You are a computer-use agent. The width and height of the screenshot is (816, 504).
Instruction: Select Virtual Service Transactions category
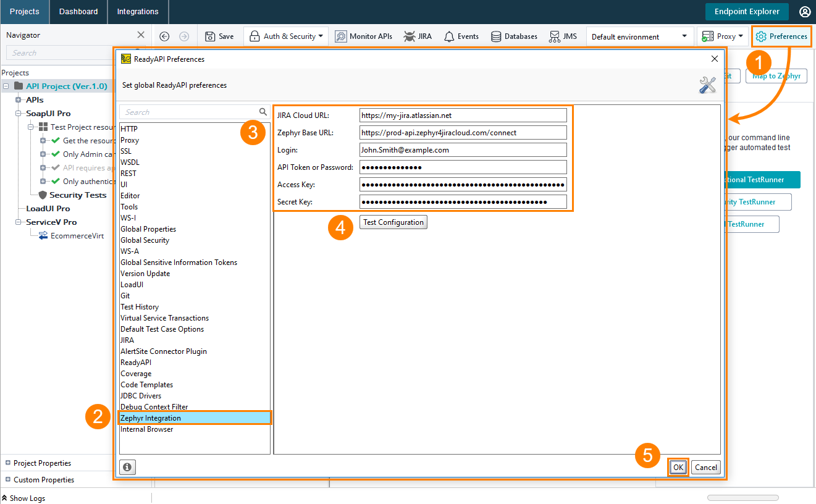(x=164, y=317)
